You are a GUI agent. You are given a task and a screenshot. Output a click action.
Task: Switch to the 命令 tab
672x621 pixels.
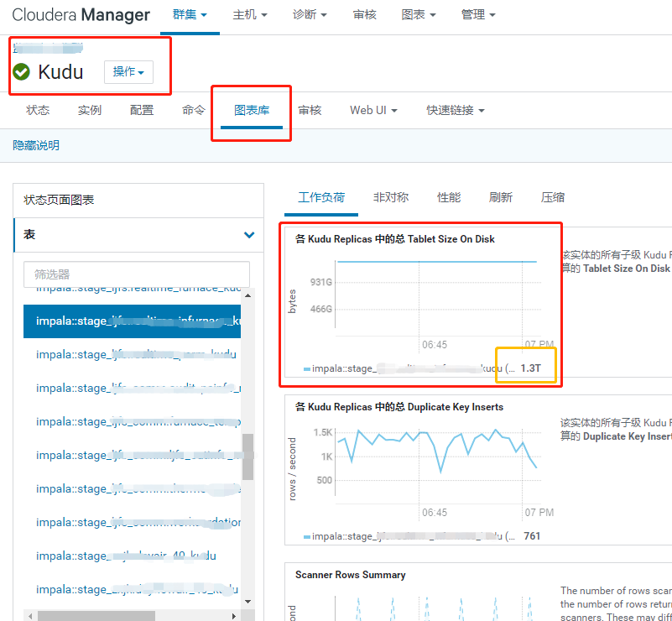pyautogui.click(x=194, y=110)
